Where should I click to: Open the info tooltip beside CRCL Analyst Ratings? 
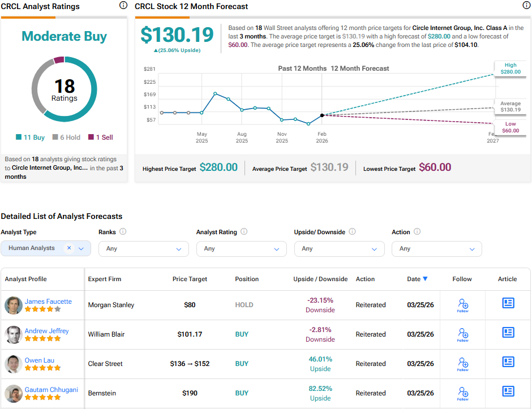123,5
